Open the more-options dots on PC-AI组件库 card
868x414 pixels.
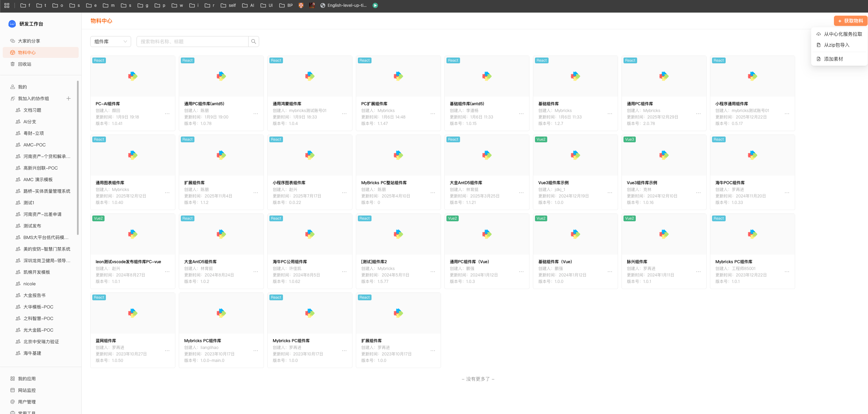click(167, 114)
